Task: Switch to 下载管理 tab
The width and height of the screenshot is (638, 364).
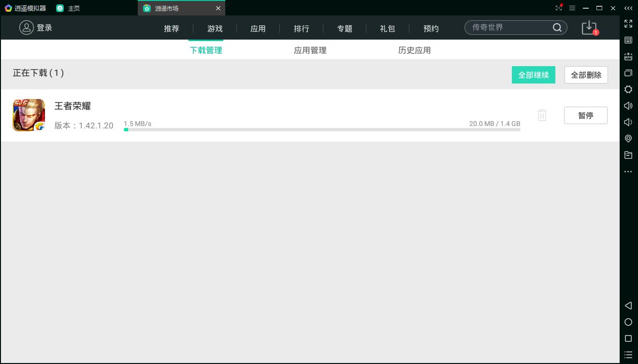Action: [x=206, y=50]
